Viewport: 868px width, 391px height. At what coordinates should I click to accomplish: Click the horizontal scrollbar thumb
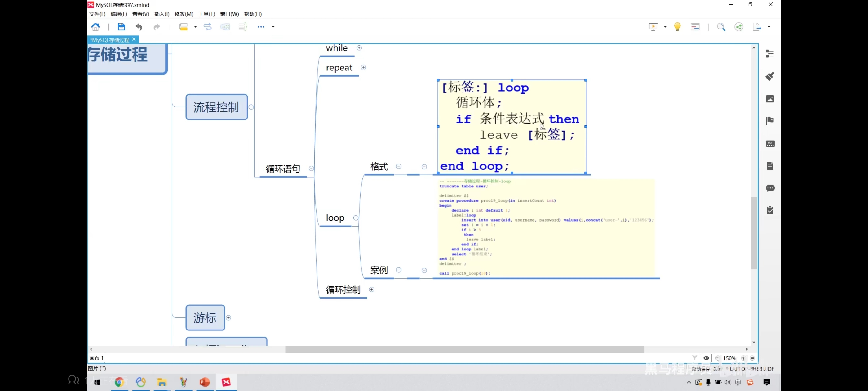point(464,349)
